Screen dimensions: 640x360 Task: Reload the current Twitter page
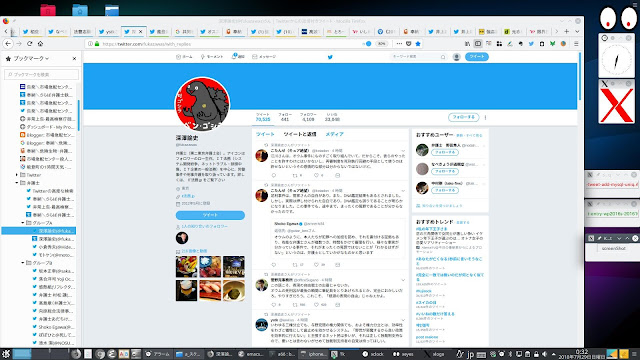pyautogui.click(x=29, y=44)
